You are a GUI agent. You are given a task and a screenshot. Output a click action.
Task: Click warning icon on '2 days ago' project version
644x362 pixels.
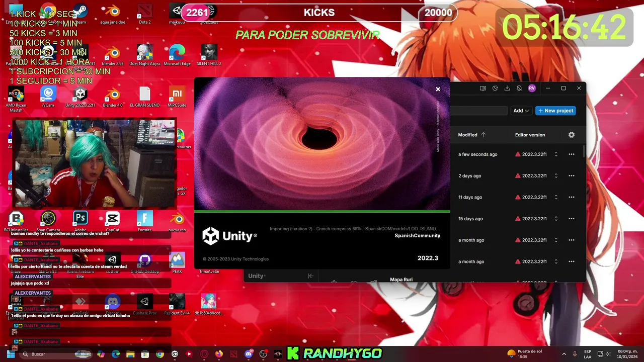click(518, 176)
